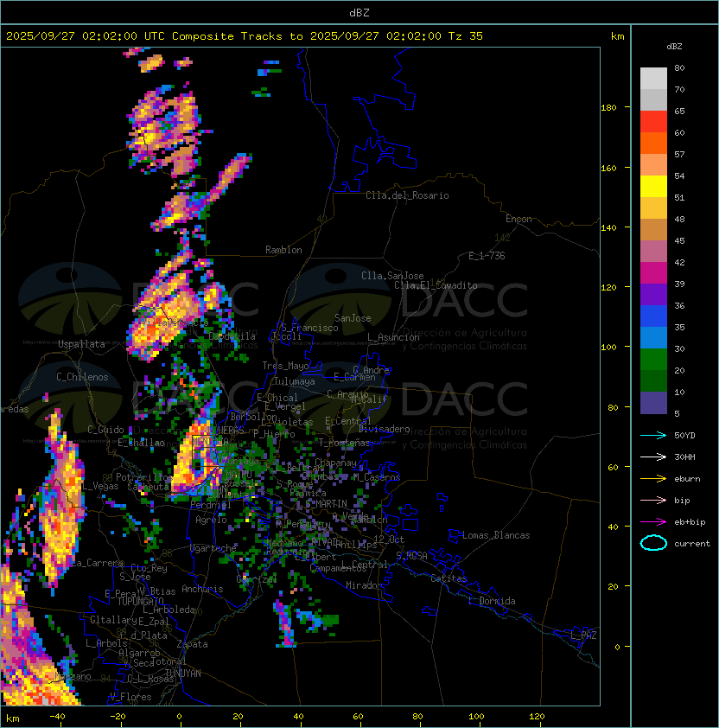Screen dimensions: 719x728
Task: Click the 'C_Guido' map label
Action: [x=105, y=430]
